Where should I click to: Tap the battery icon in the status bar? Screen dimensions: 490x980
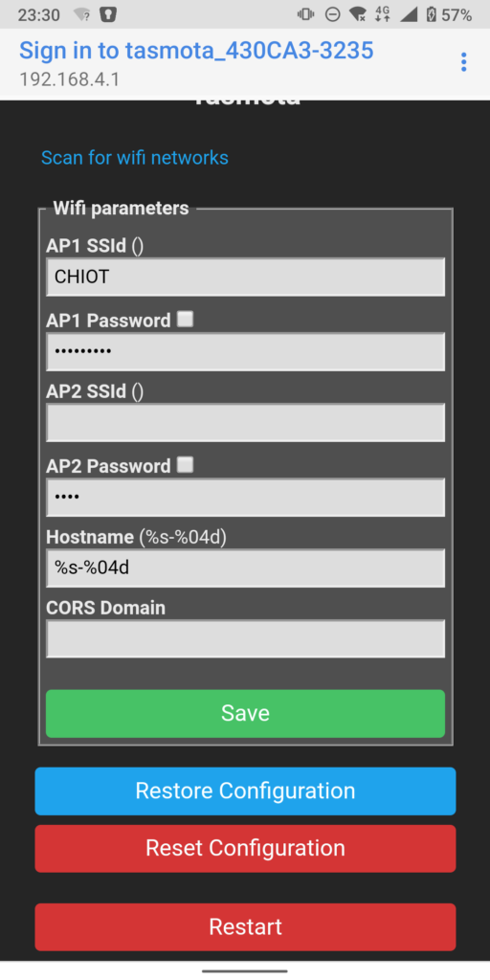click(x=432, y=14)
